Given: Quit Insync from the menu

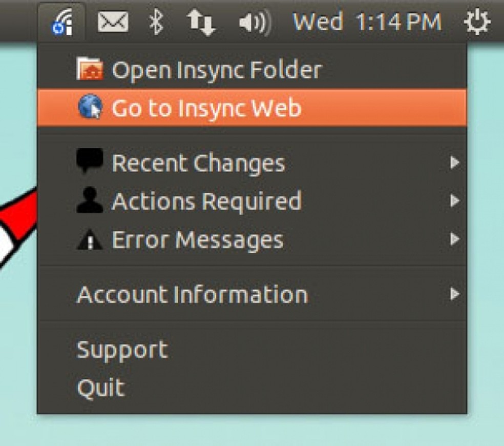Looking at the screenshot, I should 100,388.
